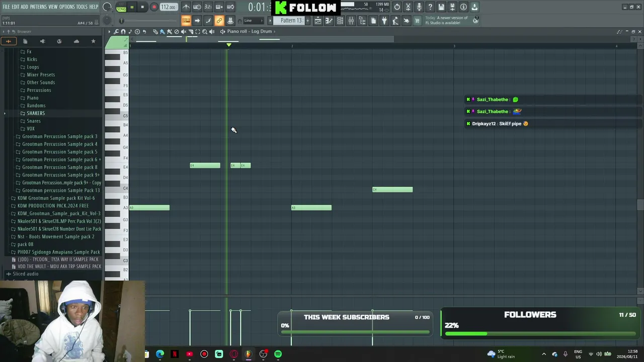Open Spotify from the taskbar
Image resolution: width=644 pixels, height=362 pixels.
point(278,354)
